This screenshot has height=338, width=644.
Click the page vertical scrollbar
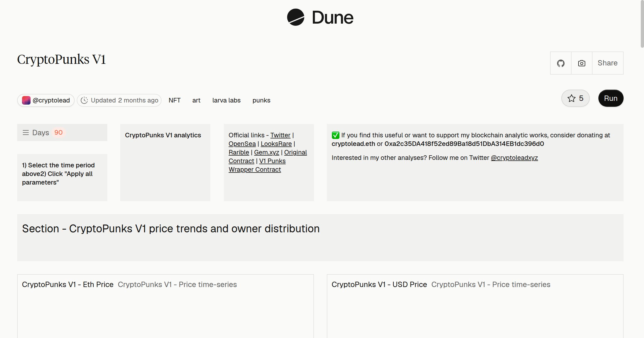[x=642, y=24]
